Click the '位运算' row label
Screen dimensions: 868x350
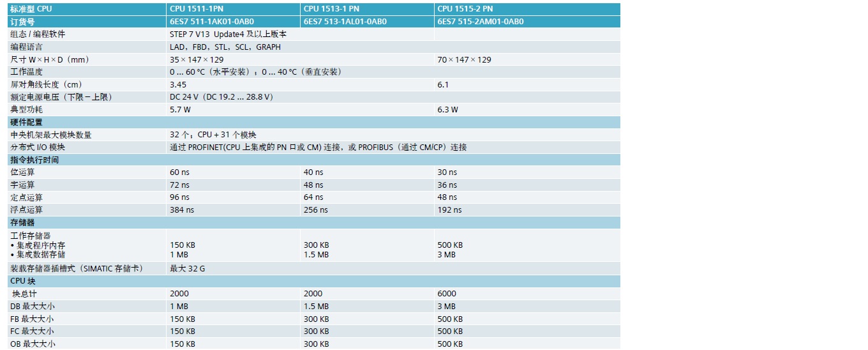click(22, 172)
